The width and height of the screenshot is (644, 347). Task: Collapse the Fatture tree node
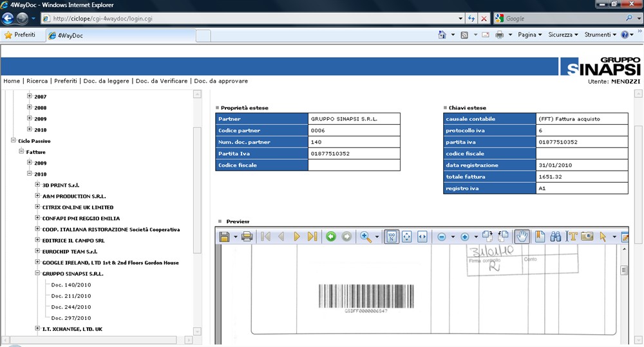click(x=21, y=151)
